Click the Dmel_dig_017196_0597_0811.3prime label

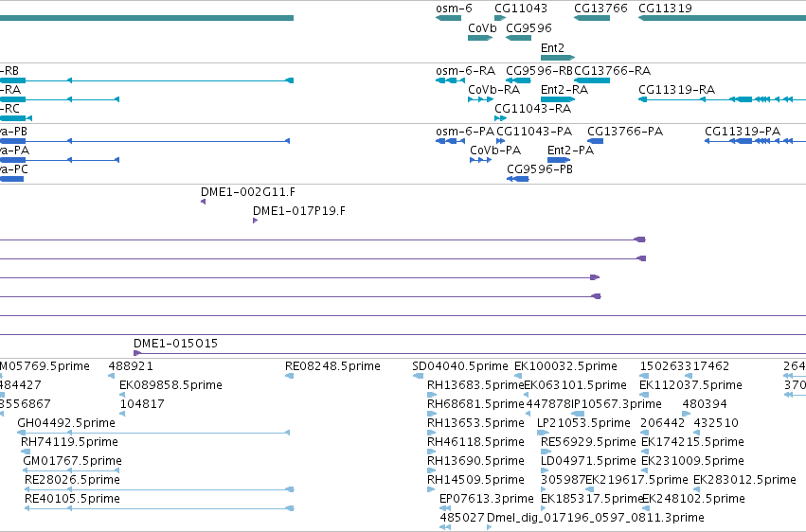(x=595, y=518)
